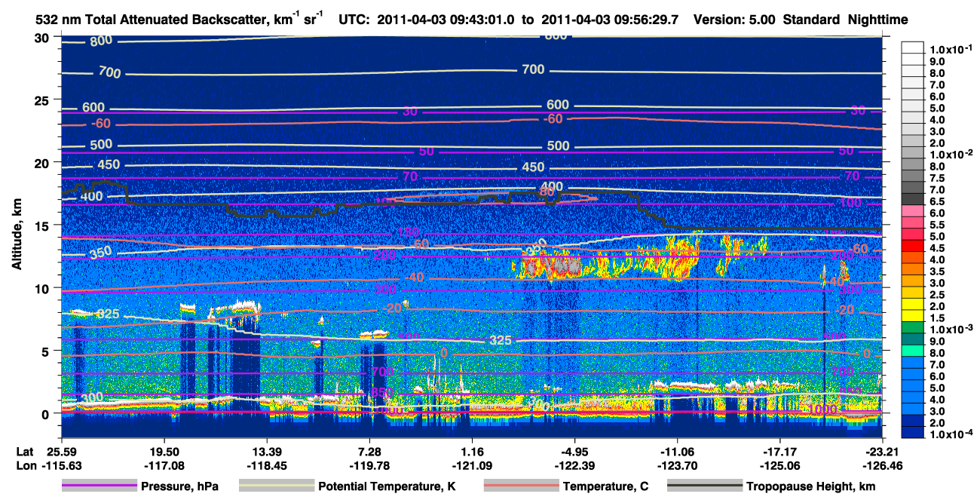Screen dimensions: 980x503
Task: Click the colorbar label '2.5'
Action: pos(936,296)
